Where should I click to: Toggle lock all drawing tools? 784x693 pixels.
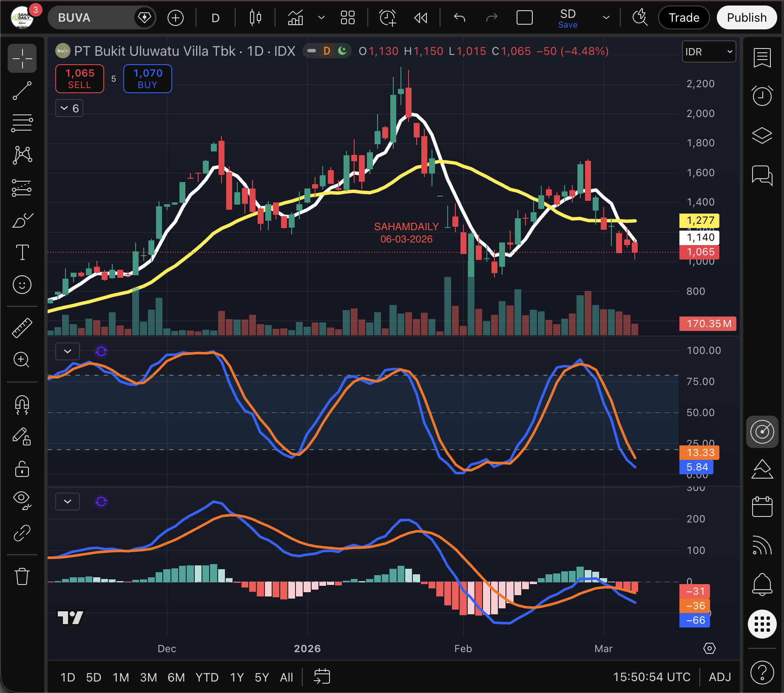tap(22, 469)
